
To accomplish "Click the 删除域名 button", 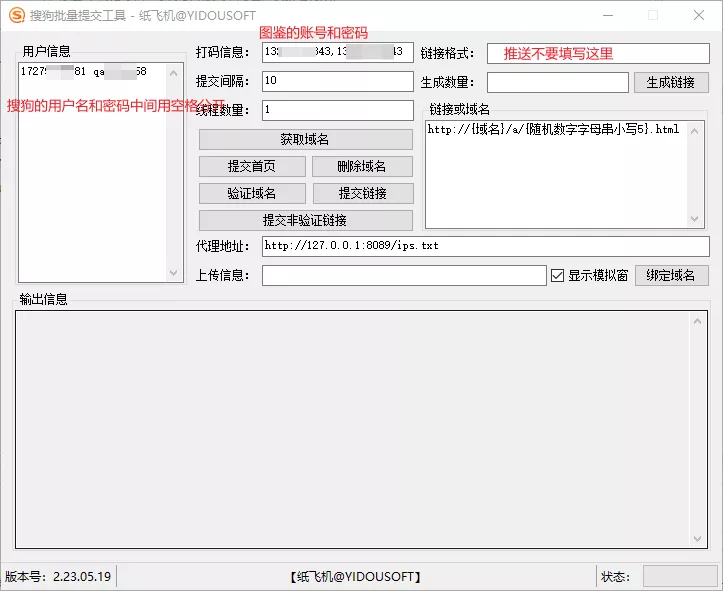I will pyautogui.click(x=362, y=166).
